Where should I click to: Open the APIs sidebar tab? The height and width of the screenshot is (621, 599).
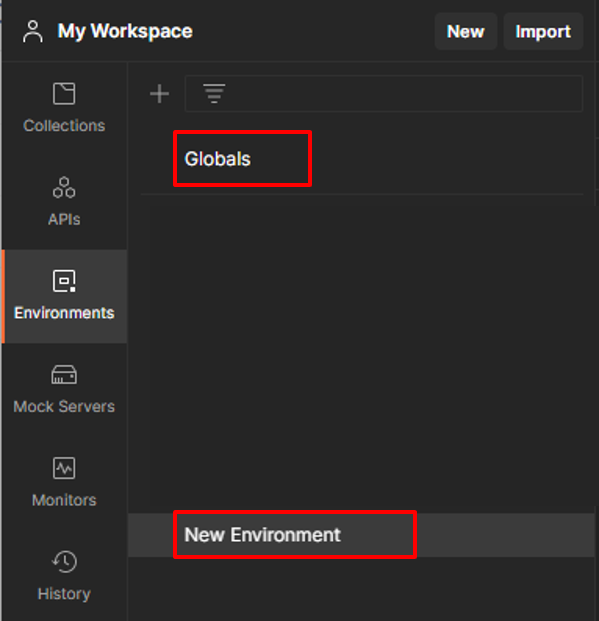(64, 202)
